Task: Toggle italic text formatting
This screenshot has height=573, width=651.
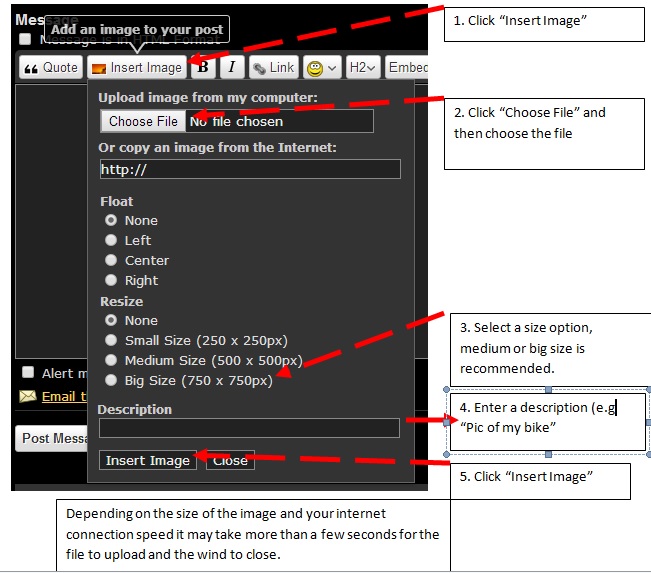Action: (x=232, y=67)
